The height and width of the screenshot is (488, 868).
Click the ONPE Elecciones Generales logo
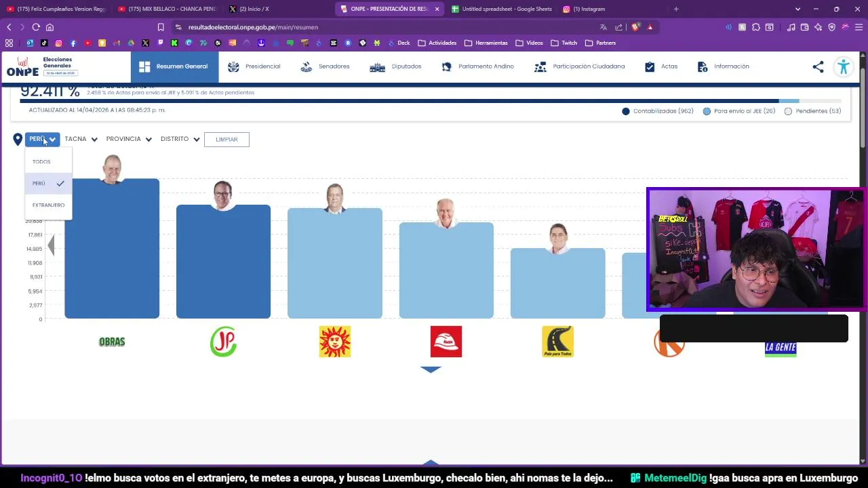[42, 66]
